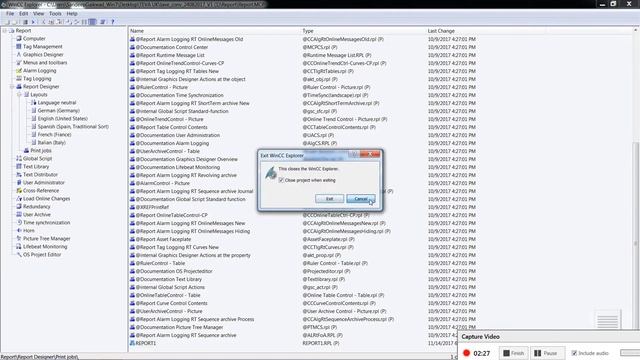The image size is (640, 360).
Task: Select Spanish (Spain, Traditional Sort) layouts
Action: coord(73,127)
